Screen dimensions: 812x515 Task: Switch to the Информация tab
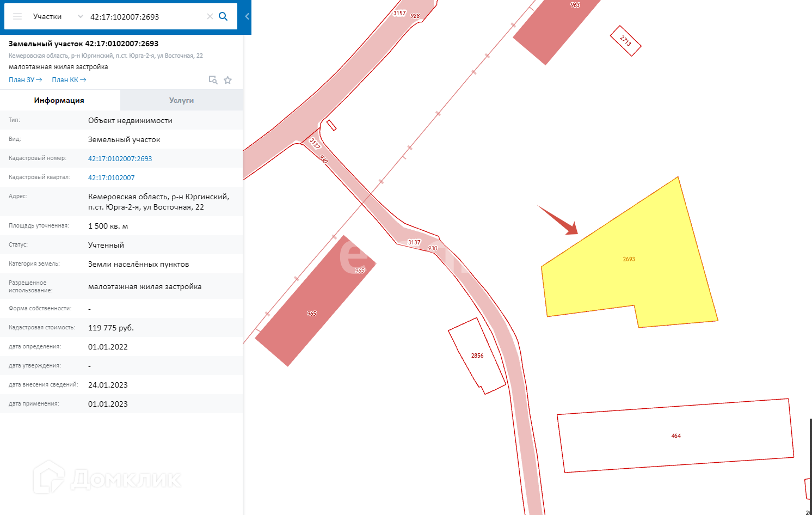point(60,100)
